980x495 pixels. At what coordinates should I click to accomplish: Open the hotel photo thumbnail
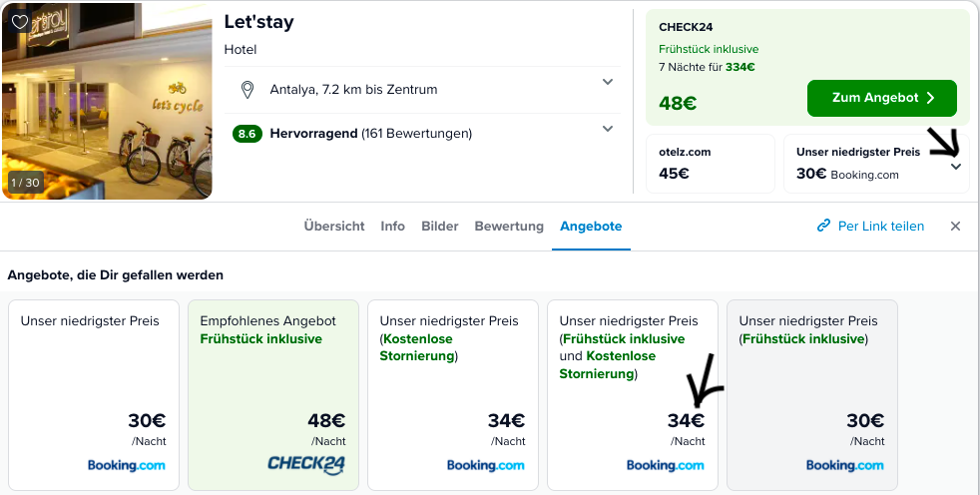tap(107, 101)
